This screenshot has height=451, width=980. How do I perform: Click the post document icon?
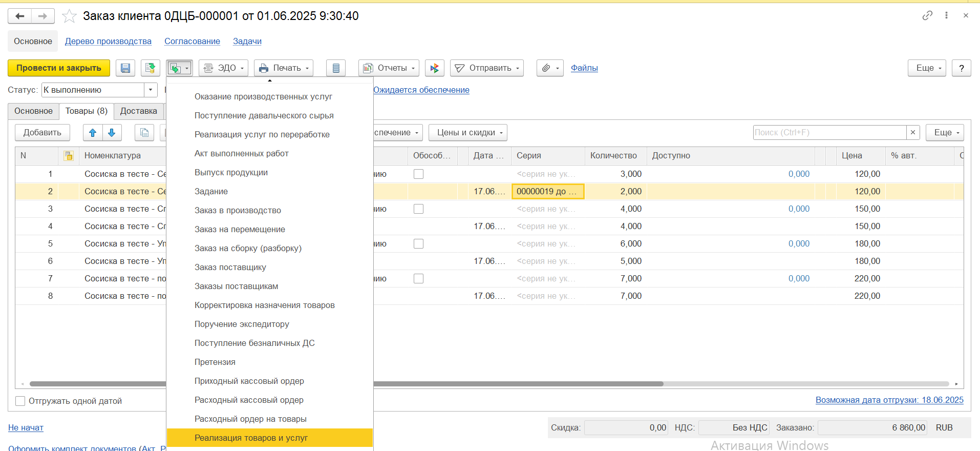pos(150,68)
